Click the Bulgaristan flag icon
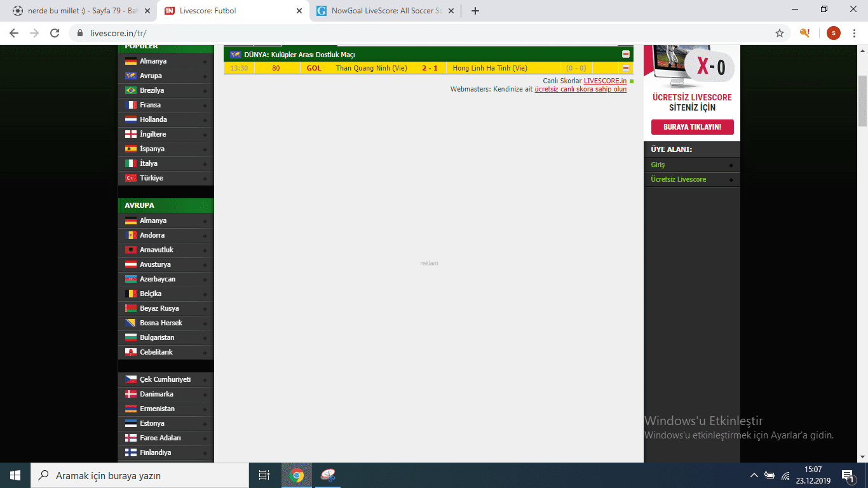 click(x=131, y=337)
